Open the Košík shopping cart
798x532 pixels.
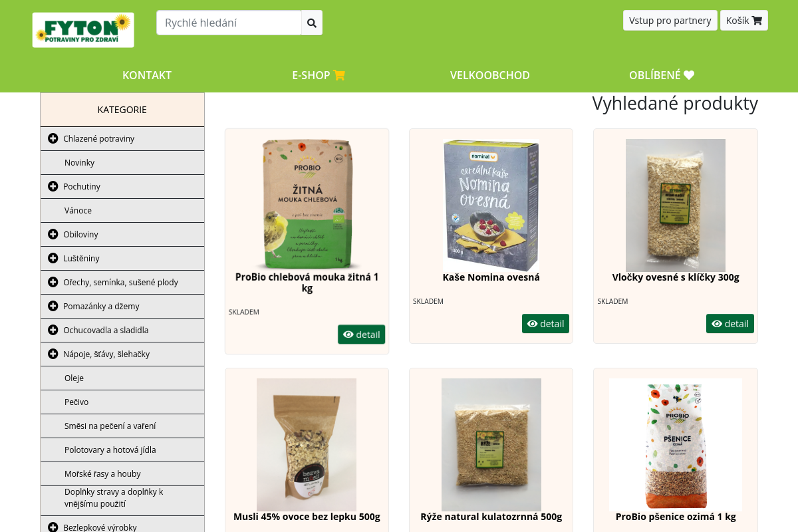click(x=743, y=21)
